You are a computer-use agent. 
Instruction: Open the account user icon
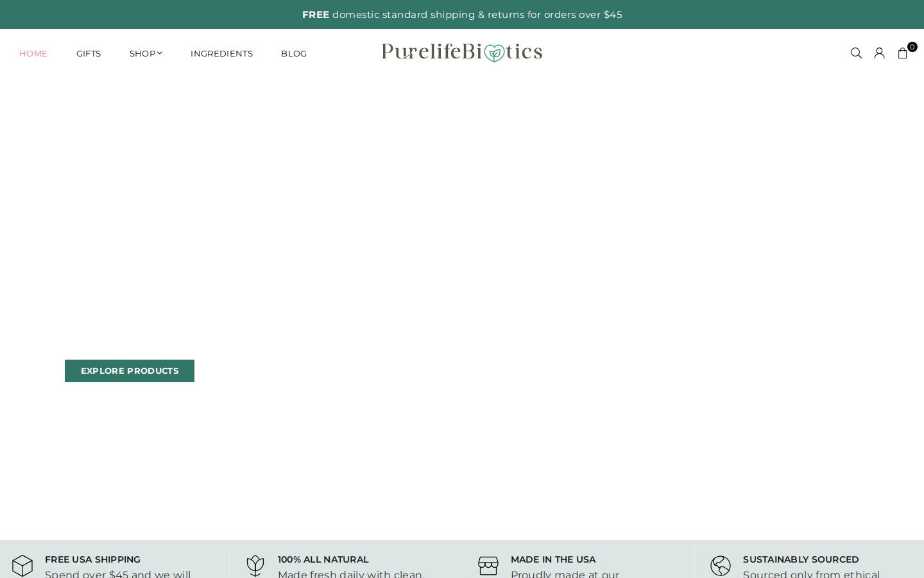click(x=879, y=53)
